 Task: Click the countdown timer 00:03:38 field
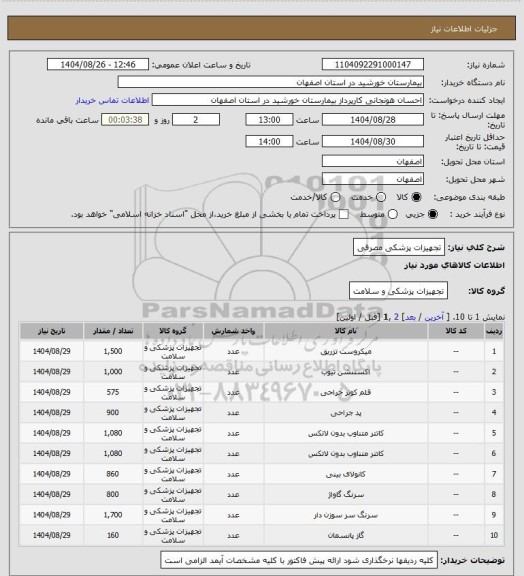pyautogui.click(x=125, y=120)
